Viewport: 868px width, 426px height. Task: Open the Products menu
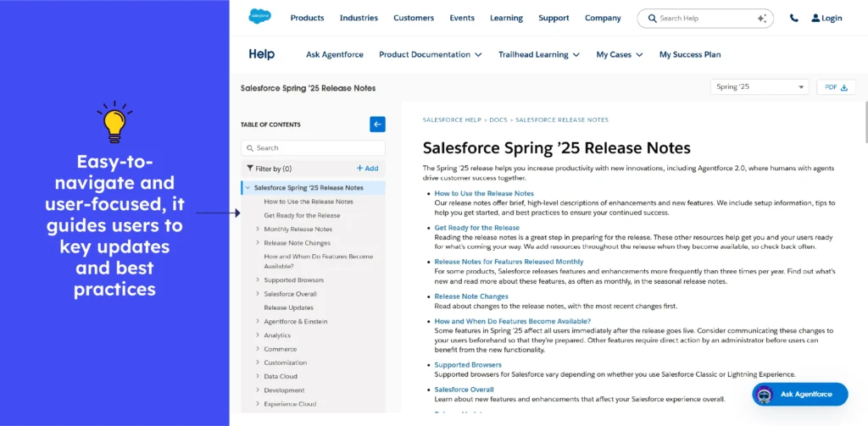(x=307, y=19)
